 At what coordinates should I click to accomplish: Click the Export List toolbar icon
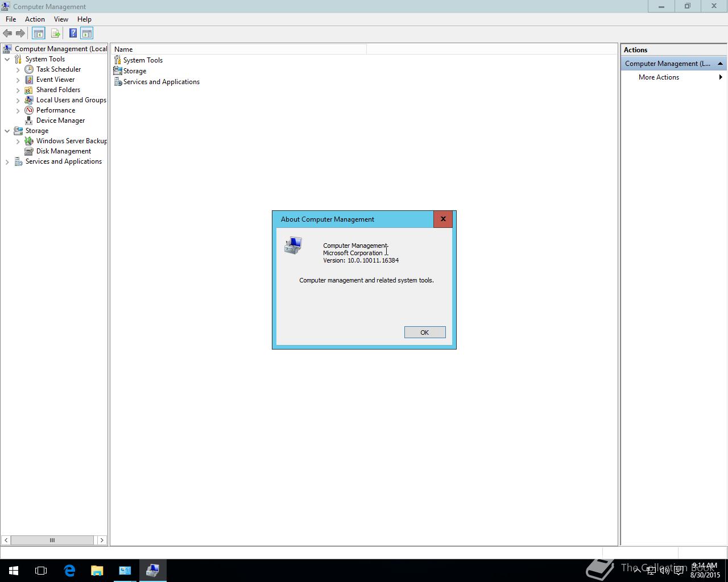(x=55, y=34)
